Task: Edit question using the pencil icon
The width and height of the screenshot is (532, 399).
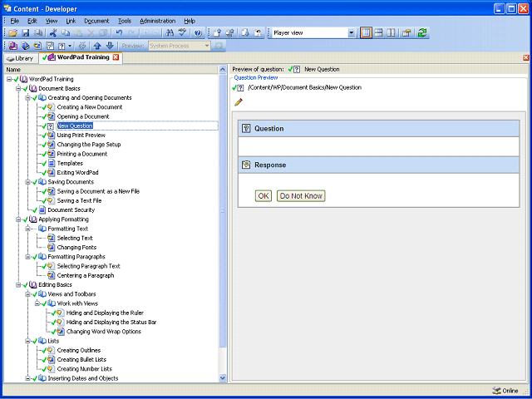Action: (239, 101)
